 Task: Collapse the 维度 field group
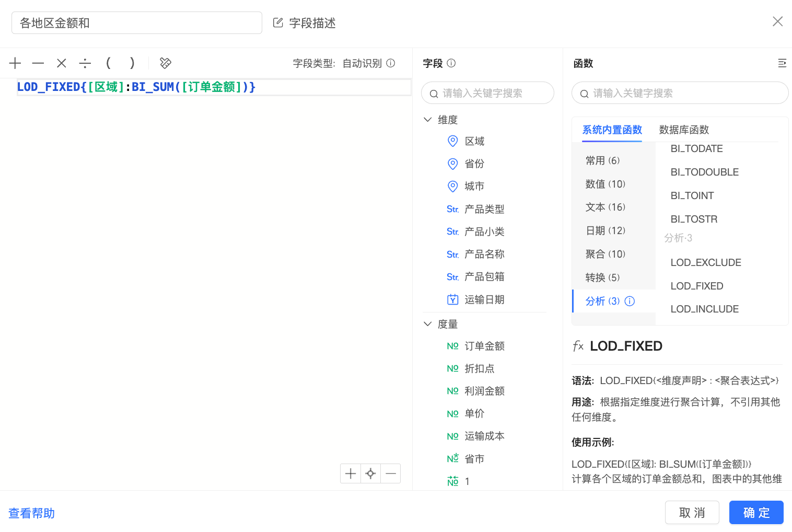pos(427,119)
